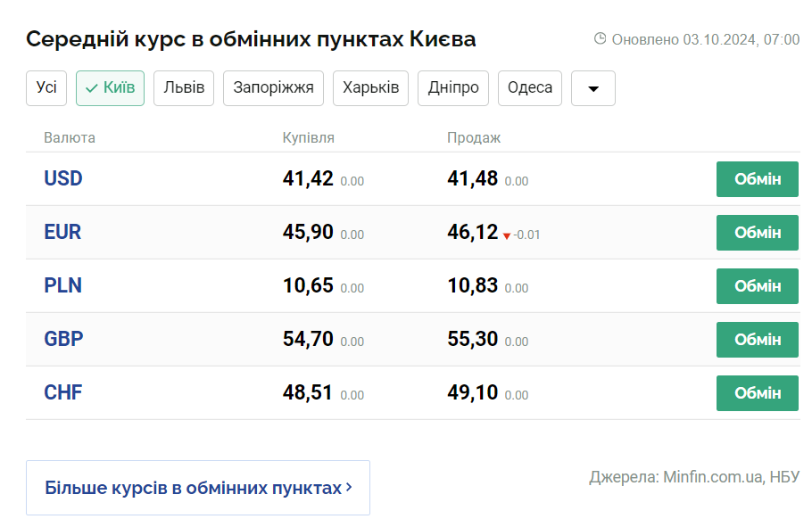Open the USD currency link
The height and width of the screenshot is (519, 812).
tap(63, 178)
